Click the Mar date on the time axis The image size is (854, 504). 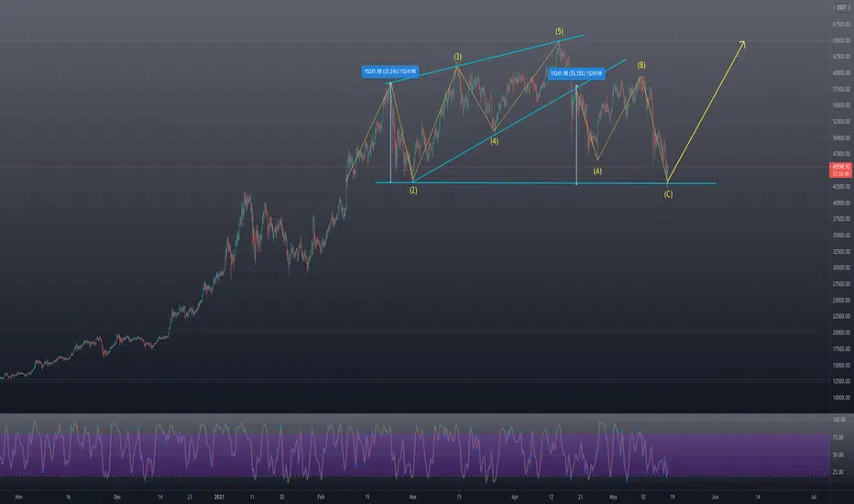tap(413, 497)
